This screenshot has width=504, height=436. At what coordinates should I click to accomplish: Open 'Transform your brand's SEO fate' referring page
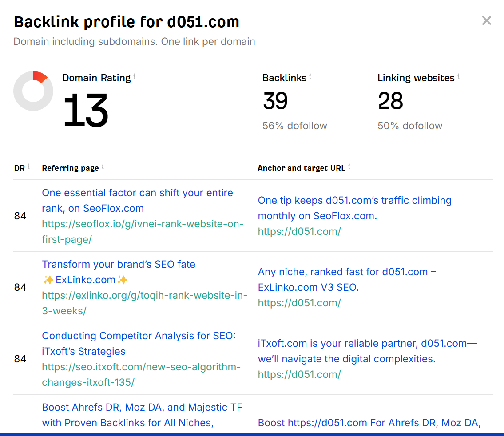point(119,272)
